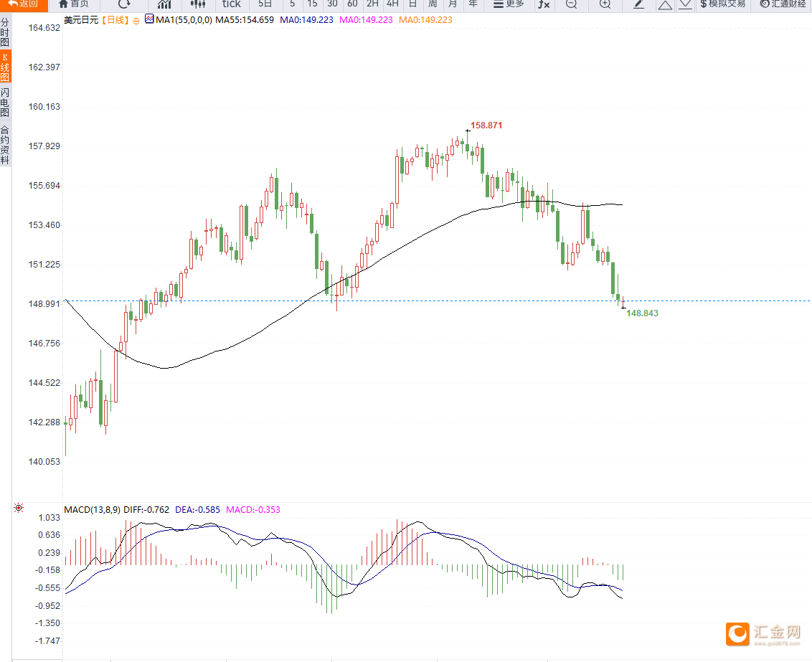Click the magenta MA0:149.223 value
The height and width of the screenshot is (662, 812).
366,19
